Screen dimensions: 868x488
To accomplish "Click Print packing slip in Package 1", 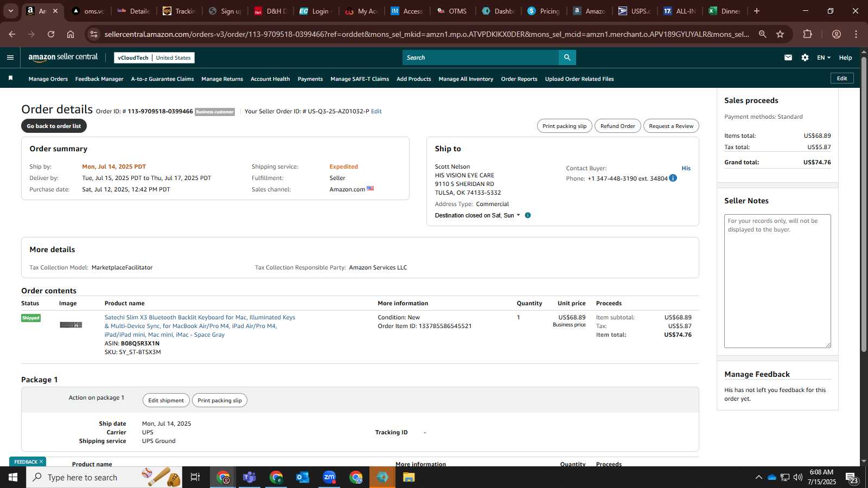I will click(x=220, y=400).
